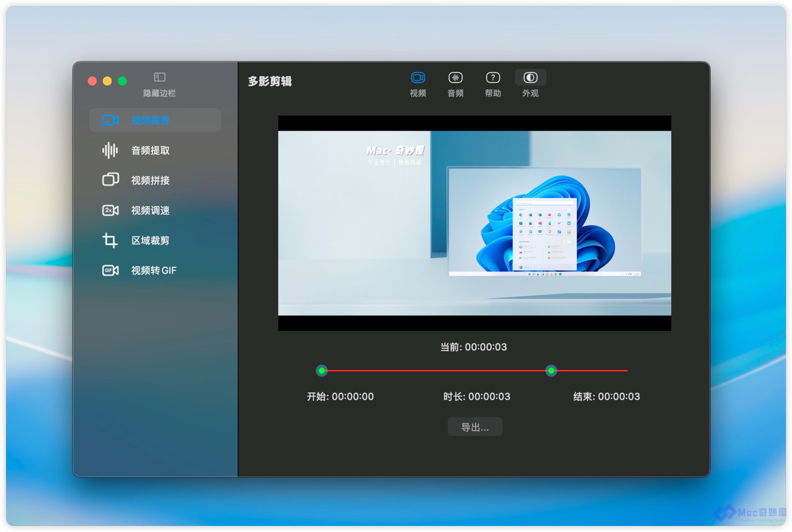Click the start green handle on timeline

tap(321, 370)
